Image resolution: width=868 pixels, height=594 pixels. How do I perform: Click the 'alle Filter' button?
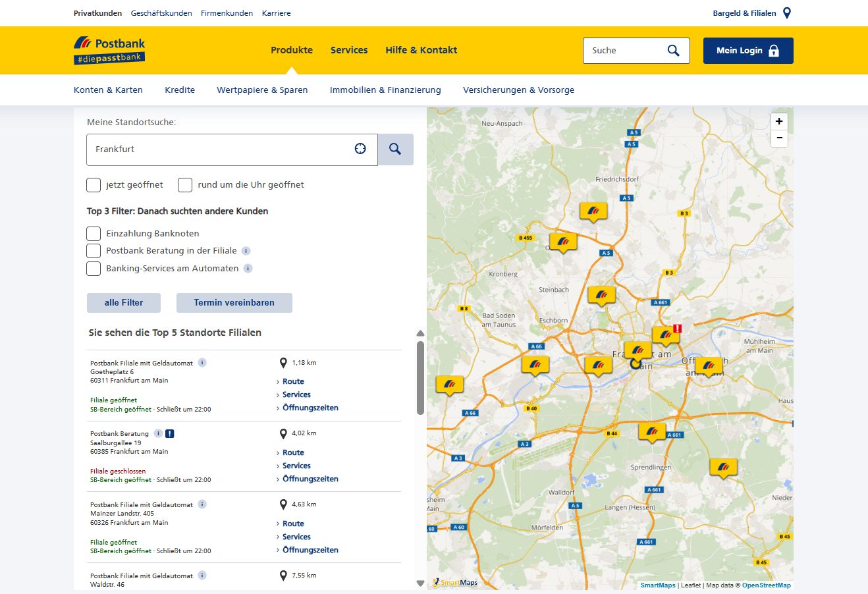pos(124,303)
